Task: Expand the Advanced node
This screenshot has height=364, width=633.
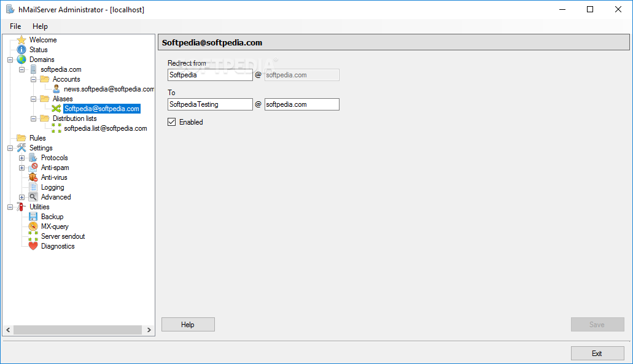Action: [22, 197]
